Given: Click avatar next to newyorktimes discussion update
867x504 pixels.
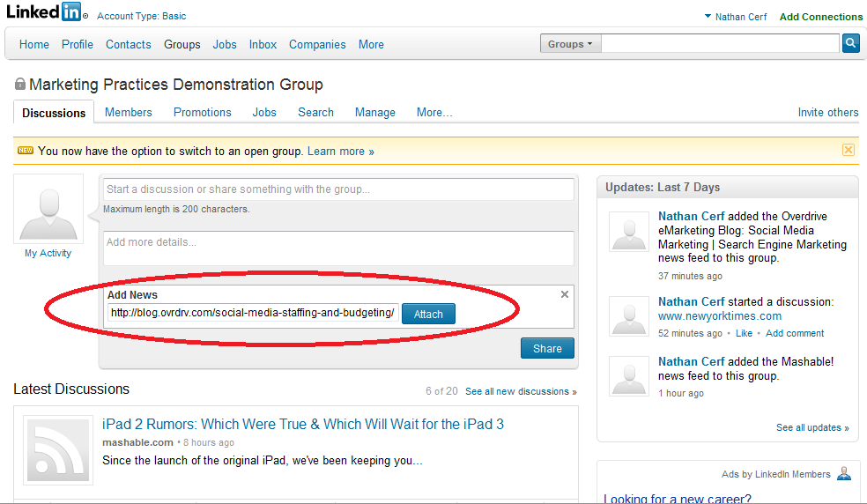Looking at the screenshot, I should pos(629,316).
